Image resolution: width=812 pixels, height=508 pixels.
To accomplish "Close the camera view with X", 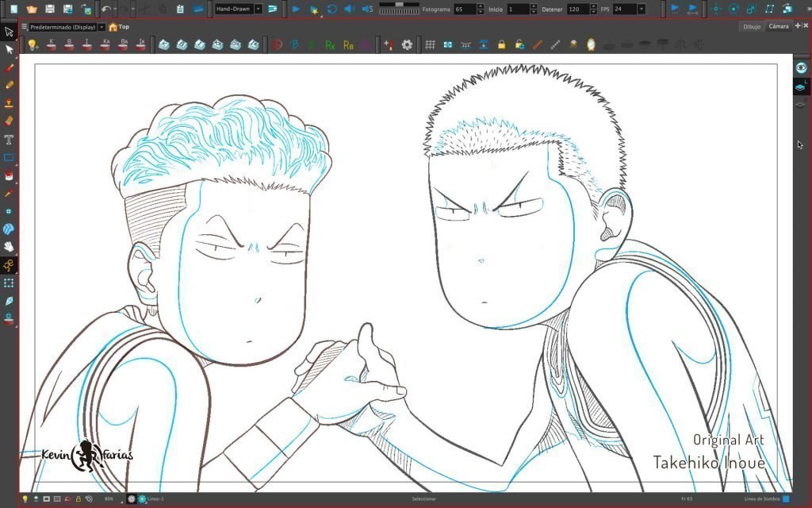I will click(x=806, y=25).
